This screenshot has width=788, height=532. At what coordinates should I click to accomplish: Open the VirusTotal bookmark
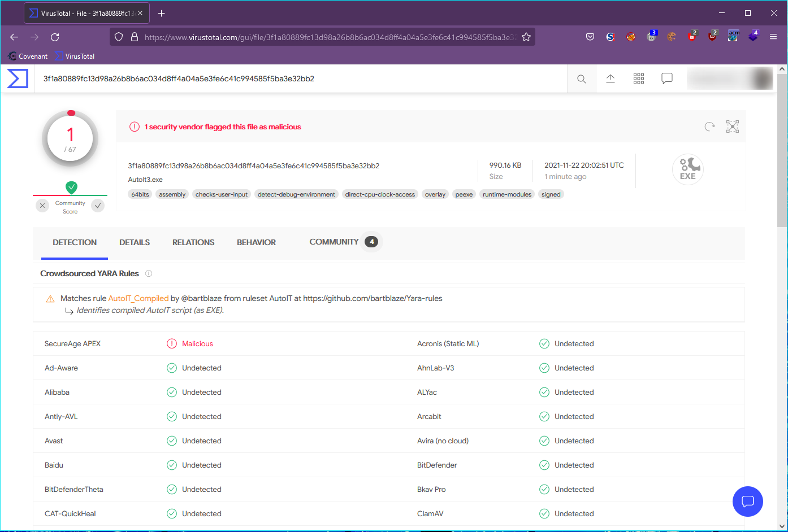(x=75, y=56)
